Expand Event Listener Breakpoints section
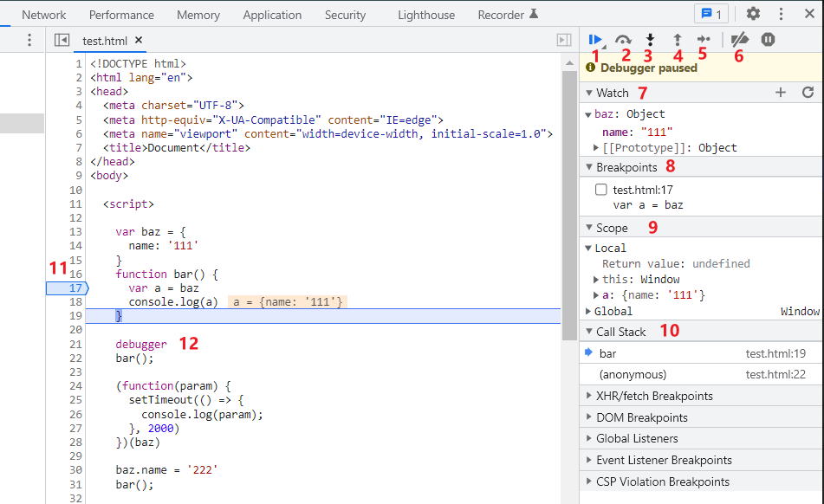This screenshot has width=824, height=504. pos(589,460)
